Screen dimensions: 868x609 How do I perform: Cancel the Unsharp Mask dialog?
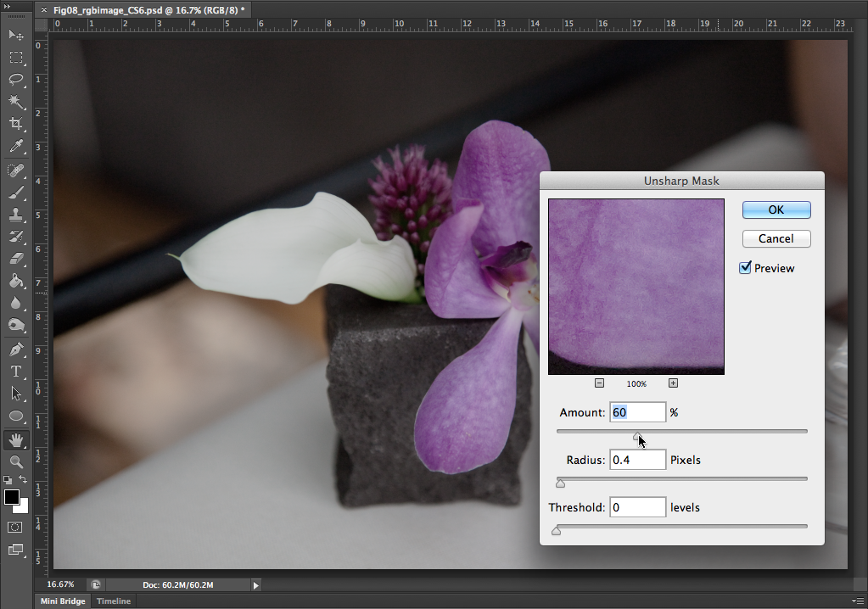point(776,238)
